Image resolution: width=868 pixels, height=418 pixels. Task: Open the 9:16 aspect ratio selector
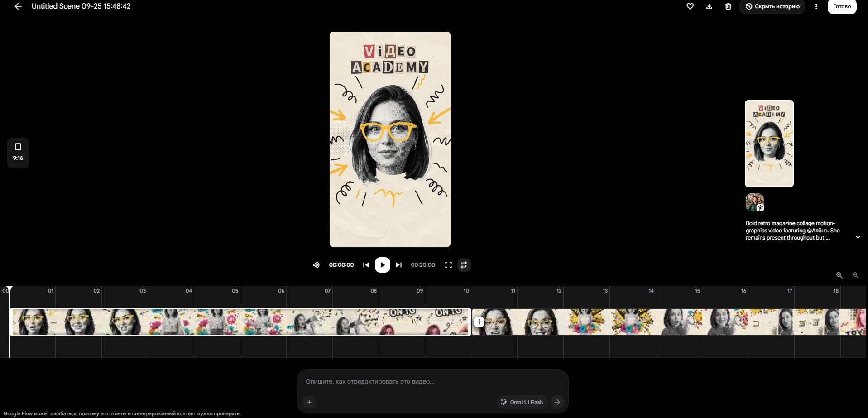tap(18, 153)
